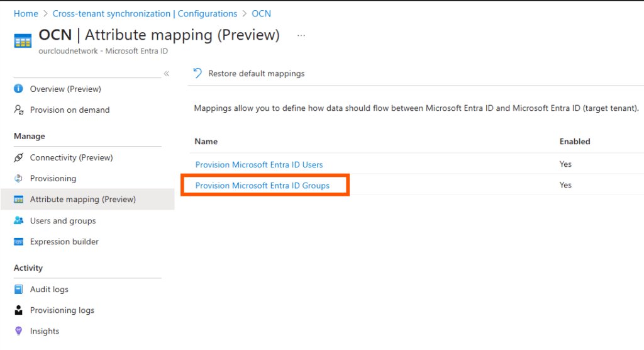Click Yes value in Groups row
Screen dimensions: 644x350
click(565, 185)
